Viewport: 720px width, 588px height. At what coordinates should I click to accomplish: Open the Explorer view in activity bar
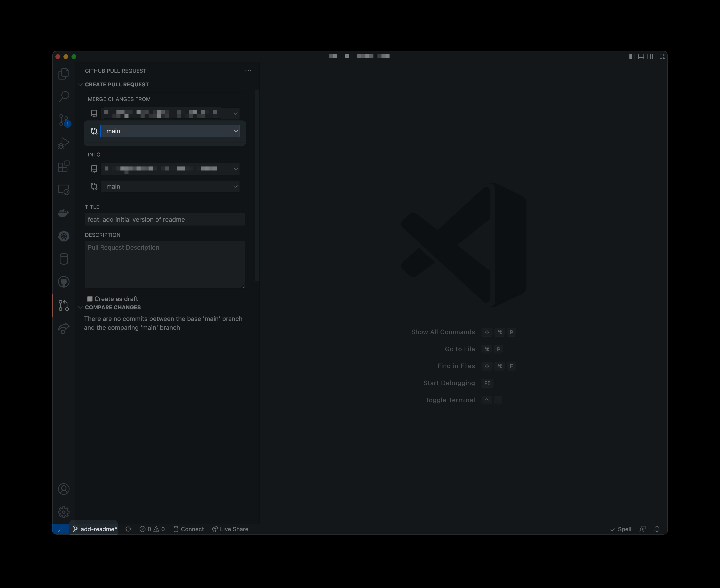[x=64, y=73]
